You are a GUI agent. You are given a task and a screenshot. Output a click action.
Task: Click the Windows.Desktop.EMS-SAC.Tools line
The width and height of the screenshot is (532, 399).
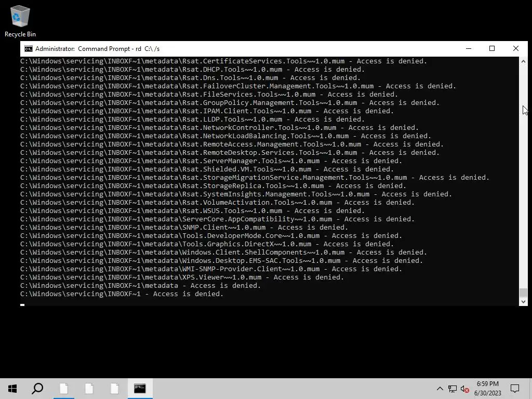221,261
